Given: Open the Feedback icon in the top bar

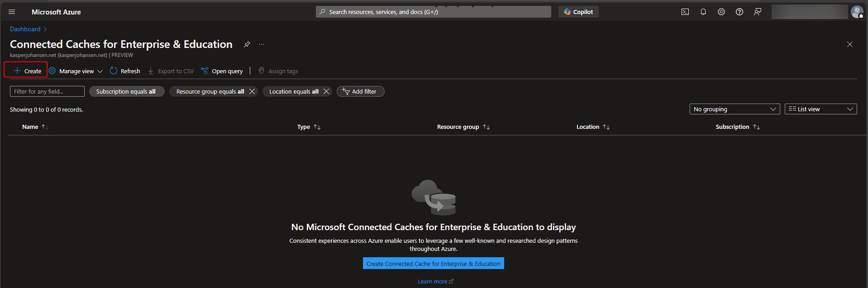Looking at the screenshot, I should coord(758,12).
